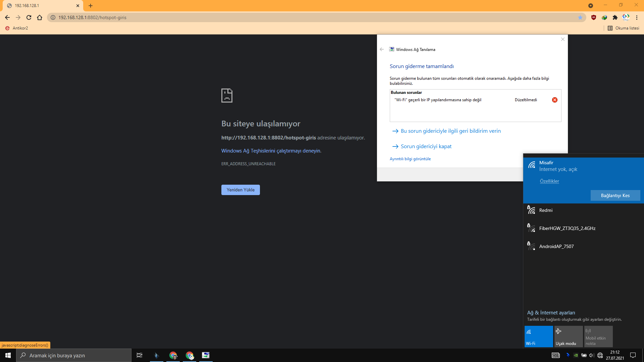
Task: Toggle Mobil etkin nokta tile
Action: (x=598, y=337)
